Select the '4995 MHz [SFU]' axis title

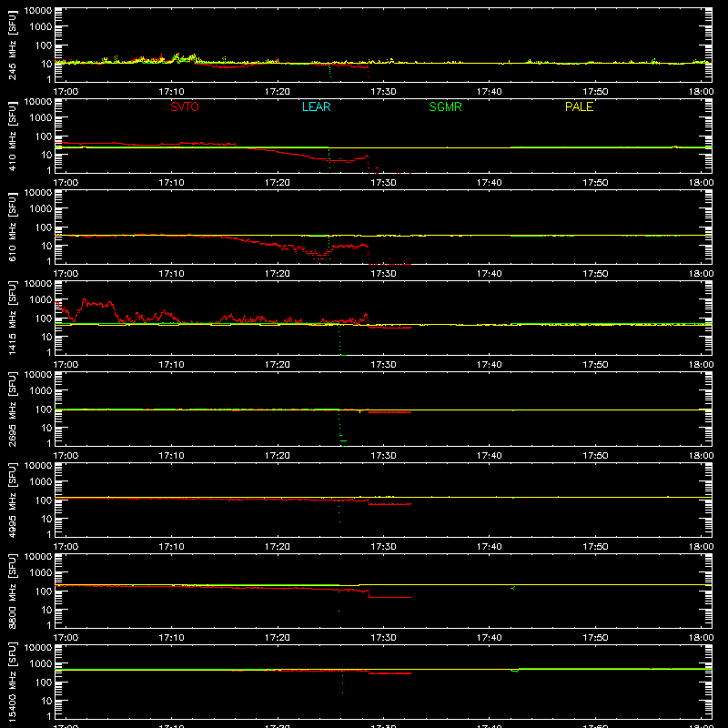12,500
